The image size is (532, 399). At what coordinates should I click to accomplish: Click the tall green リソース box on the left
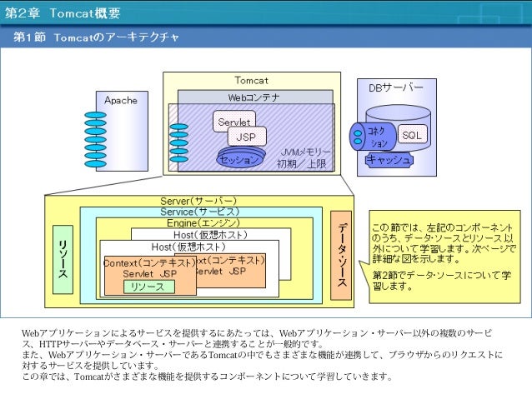click(63, 259)
